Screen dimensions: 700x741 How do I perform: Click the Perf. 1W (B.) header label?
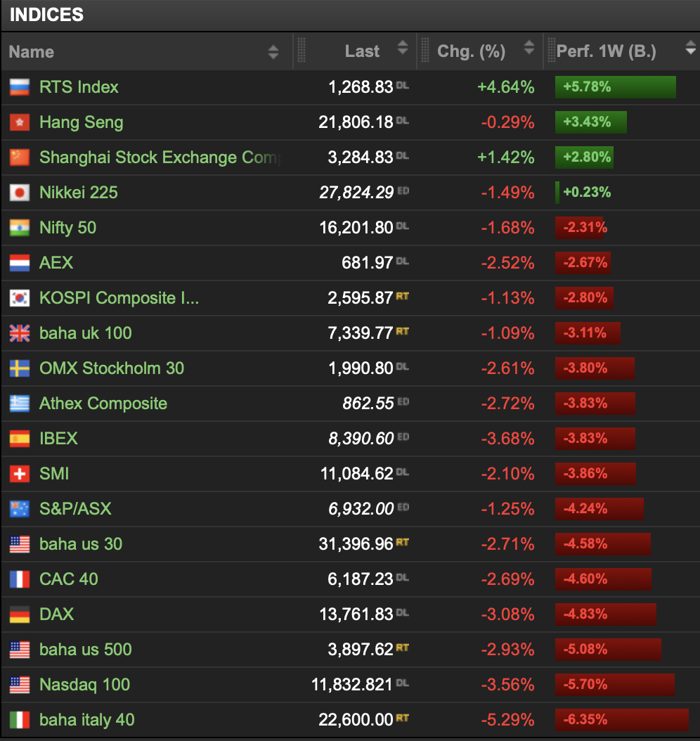click(606, 51)
